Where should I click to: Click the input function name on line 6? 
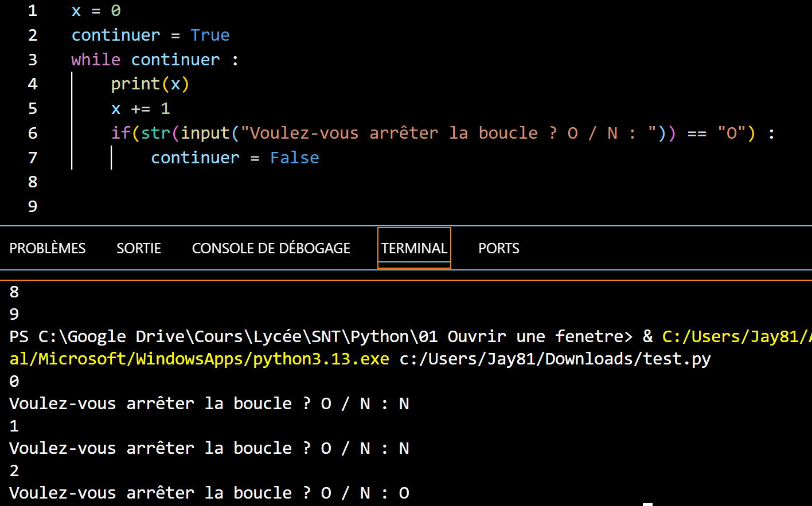(205, 133)
